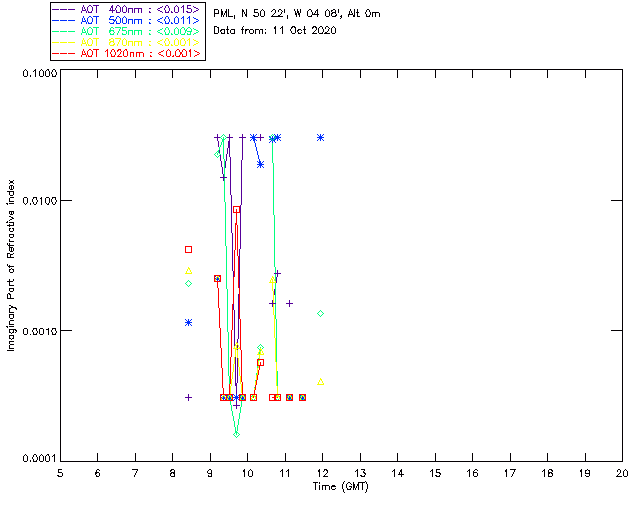Click the 13 tick label on the time axis
The image size is (640, 512).
pos(360,473)
